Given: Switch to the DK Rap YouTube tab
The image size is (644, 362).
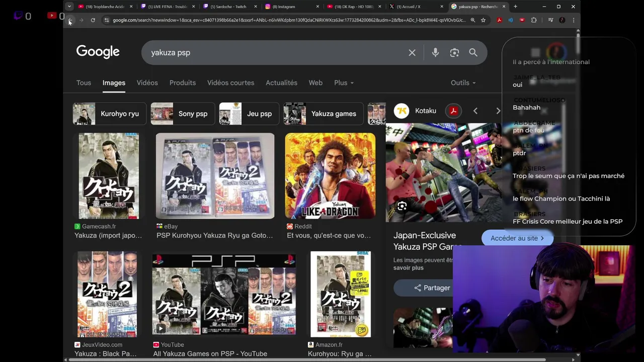Looking at the screenshot, I should pyautogui.click(x=355, y=7).
